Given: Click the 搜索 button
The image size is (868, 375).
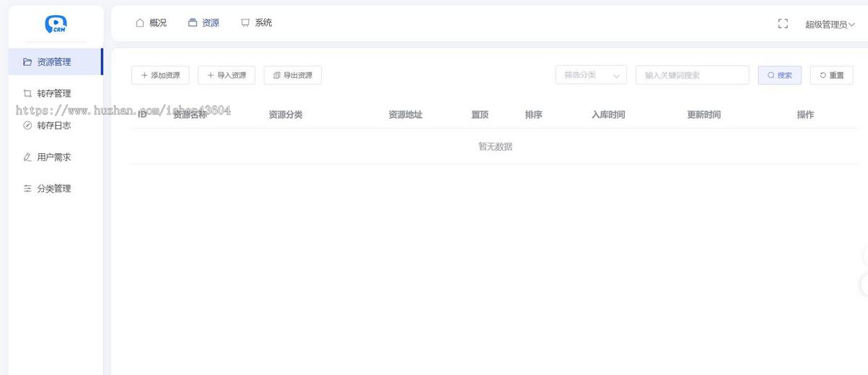Looking at the screenshot, I should point(780,75).
